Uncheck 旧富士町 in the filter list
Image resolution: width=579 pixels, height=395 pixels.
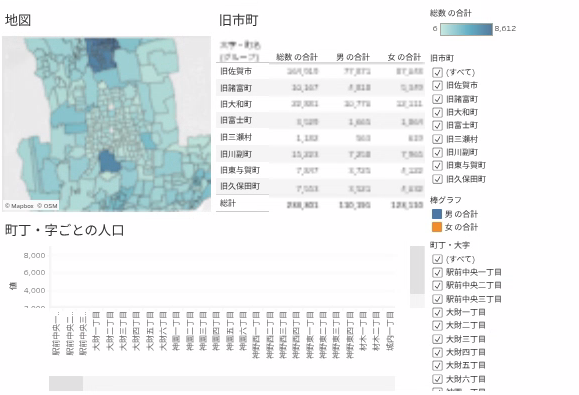437,126
